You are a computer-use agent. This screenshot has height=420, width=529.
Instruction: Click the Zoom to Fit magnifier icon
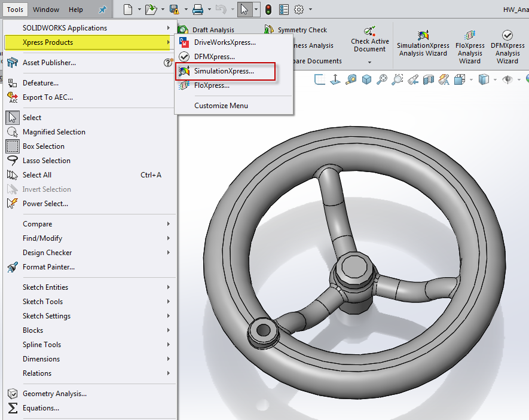(x=381, y=80)
